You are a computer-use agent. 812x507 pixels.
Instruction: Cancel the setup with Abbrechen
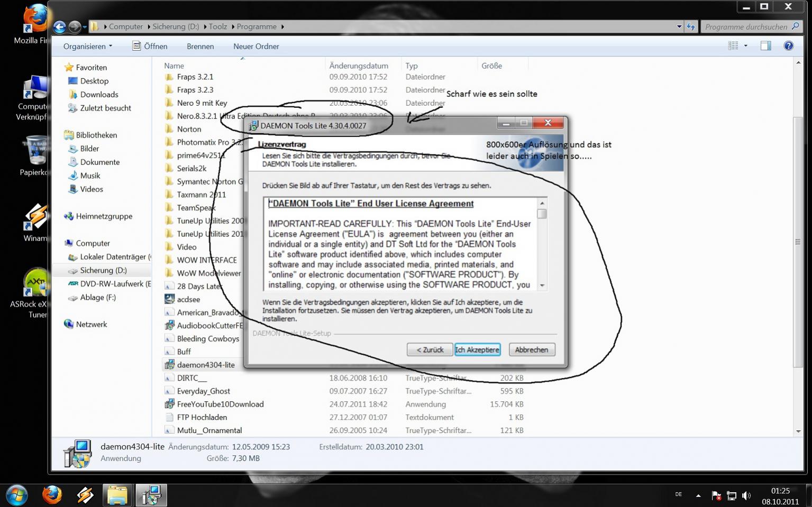click(532, 349)
